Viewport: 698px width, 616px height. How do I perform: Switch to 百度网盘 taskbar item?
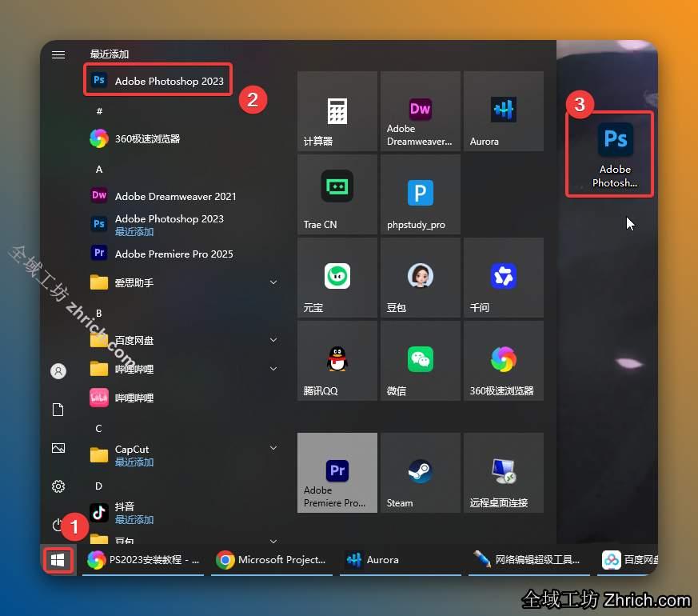tap(628, 560)
